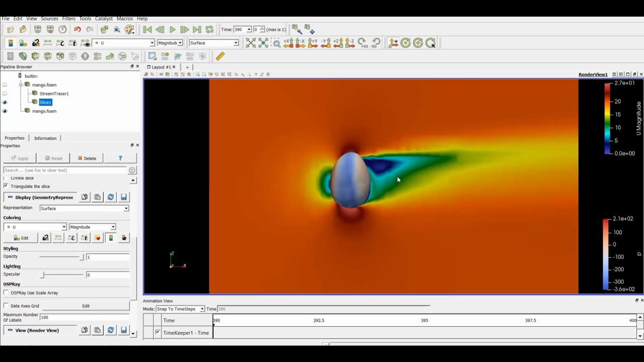Enable Crinkle slice checkbox

(x=6, y=178)
